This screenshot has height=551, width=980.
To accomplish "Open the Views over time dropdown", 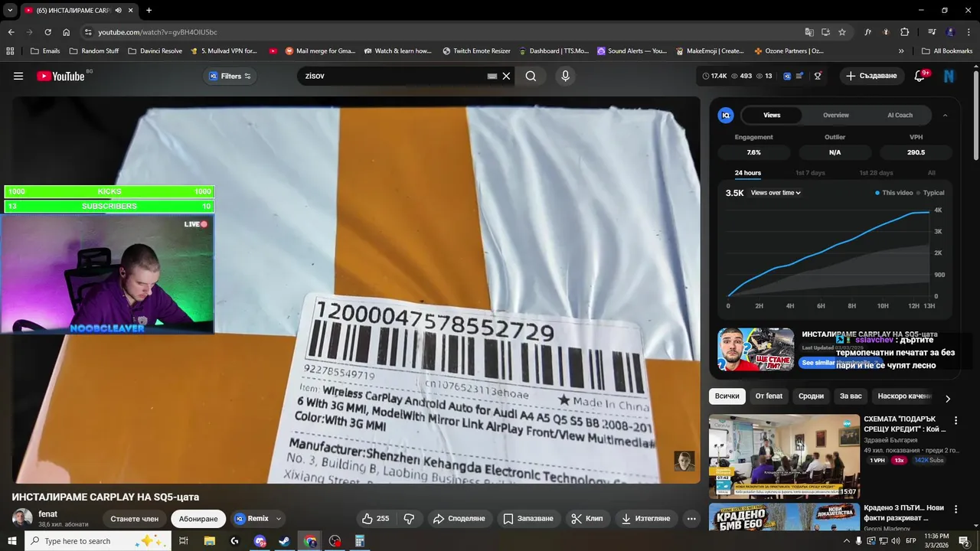I will [776, 193].
